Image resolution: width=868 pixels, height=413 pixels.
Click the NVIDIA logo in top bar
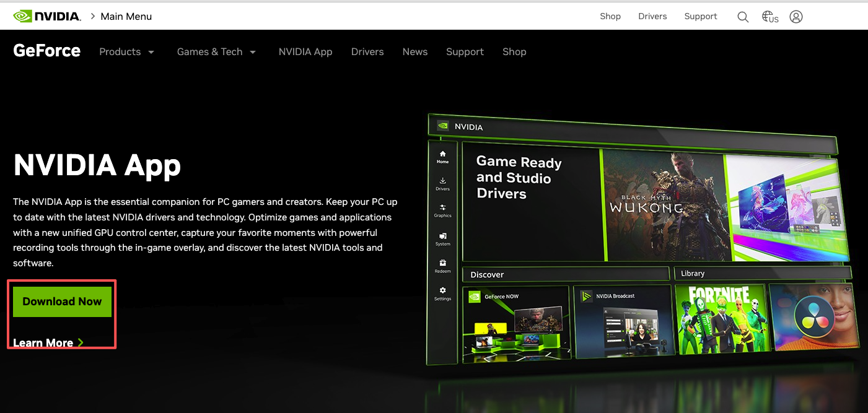point(47,16)
